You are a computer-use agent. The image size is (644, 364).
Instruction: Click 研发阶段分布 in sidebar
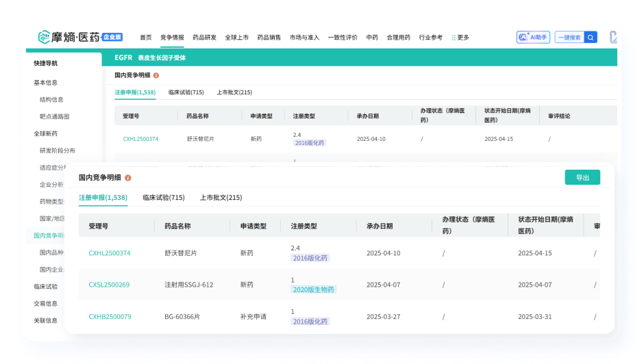[x=58, y=151]
